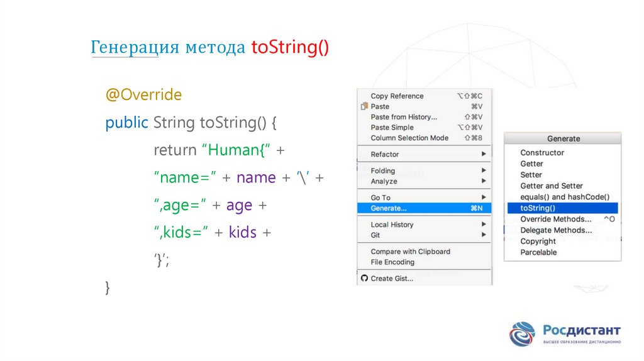Viewport: 644px width, 361px height.
Task: Click the GitHub icon beside Create Gist
Action: point(364,278)
